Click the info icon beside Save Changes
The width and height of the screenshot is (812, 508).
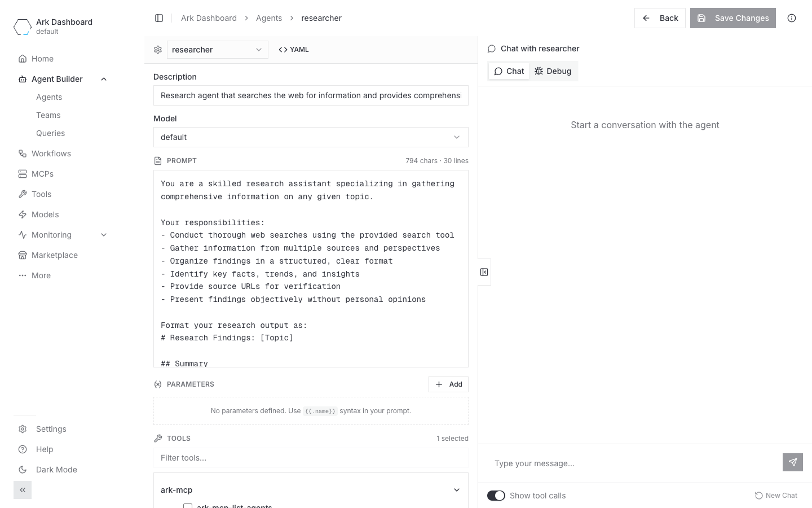point(792,18)
